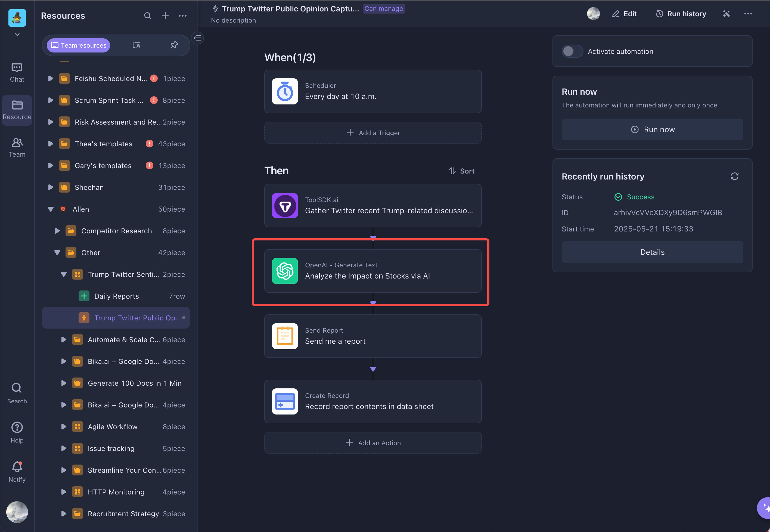
Task: Click the collaborator avatar in header
Action: click(593, 14)
